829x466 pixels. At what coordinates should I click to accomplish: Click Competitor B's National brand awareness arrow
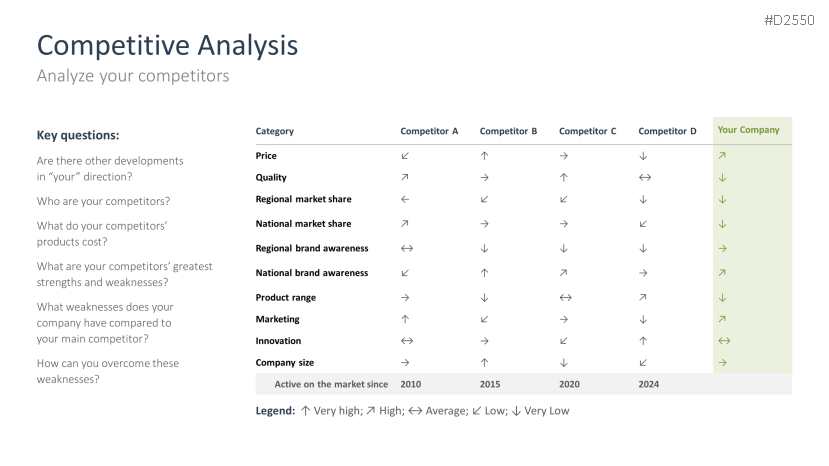click(484, 273)
